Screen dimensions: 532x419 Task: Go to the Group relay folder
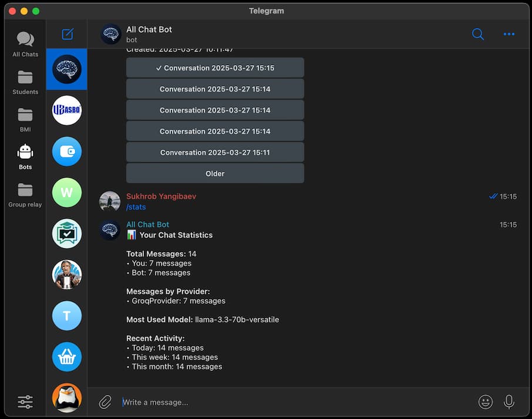pyautogui.click(x=25, y=195)
